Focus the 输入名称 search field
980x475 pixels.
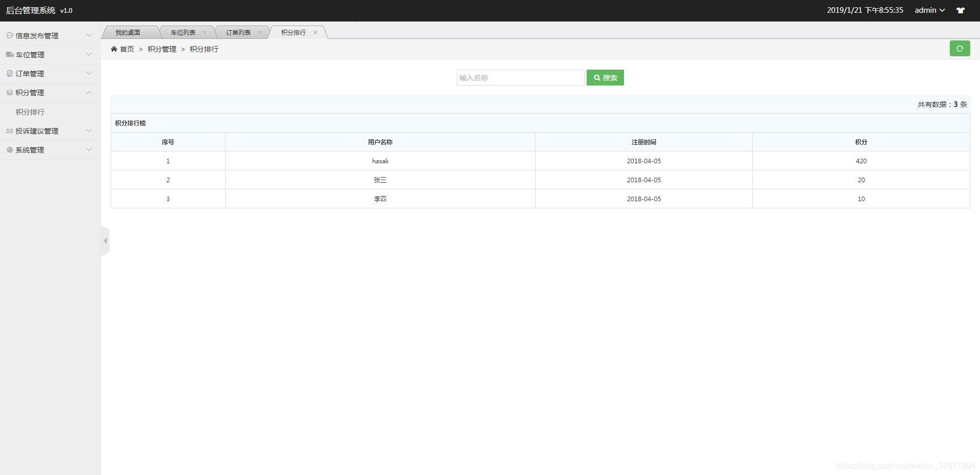pyautogui.click(x=520, y=78)
